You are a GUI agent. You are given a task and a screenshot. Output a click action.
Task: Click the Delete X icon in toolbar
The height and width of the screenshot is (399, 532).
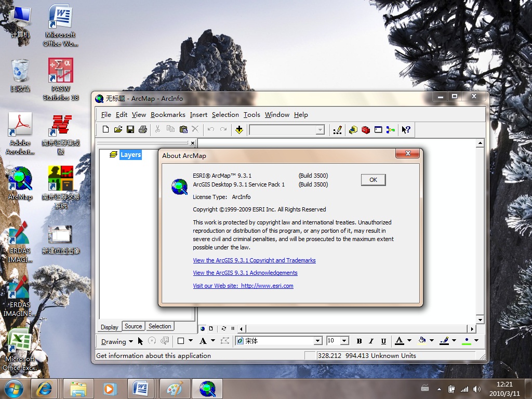[195, 129]
